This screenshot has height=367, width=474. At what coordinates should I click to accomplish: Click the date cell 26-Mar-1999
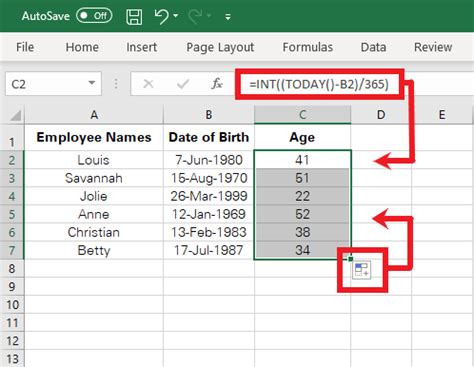(209, 196)
